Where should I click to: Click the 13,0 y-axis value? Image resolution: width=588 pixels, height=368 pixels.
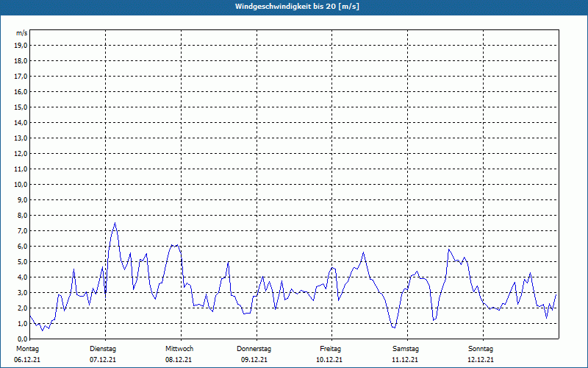(21, 138)
